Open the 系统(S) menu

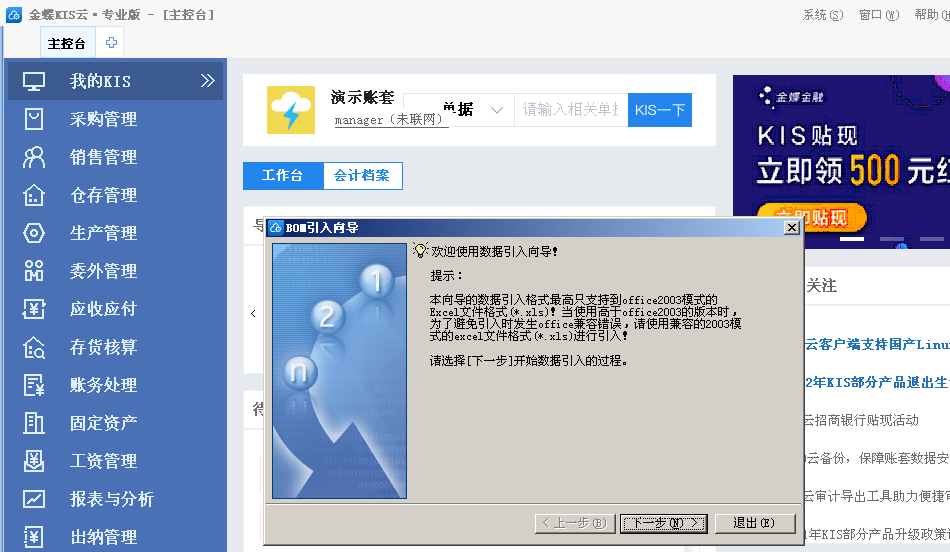click(823, 15)
